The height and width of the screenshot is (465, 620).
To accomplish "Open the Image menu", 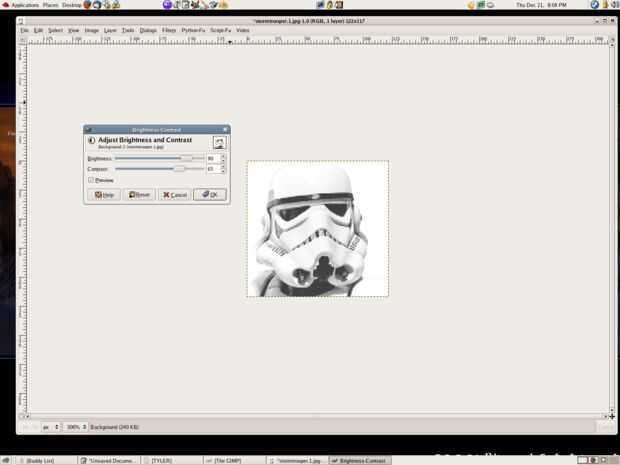I will point(91,30).
